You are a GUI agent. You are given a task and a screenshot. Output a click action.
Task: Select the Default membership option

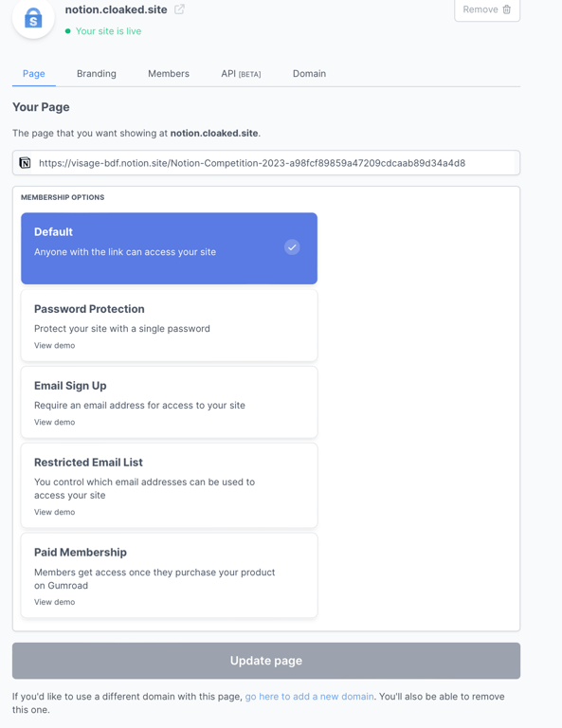[x=169, y=248]
